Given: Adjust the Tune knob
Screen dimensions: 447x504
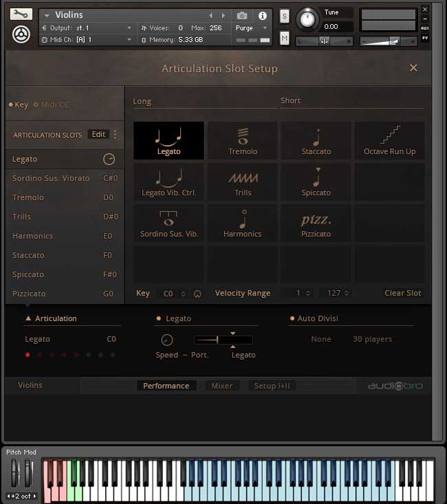Looking at the screenshot, I should point(307,19).
